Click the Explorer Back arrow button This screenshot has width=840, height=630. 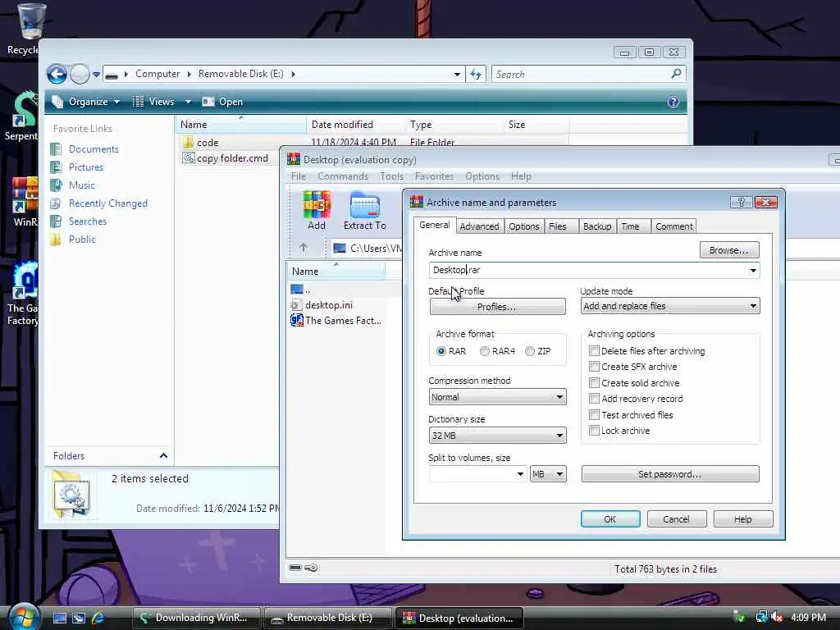57,74
